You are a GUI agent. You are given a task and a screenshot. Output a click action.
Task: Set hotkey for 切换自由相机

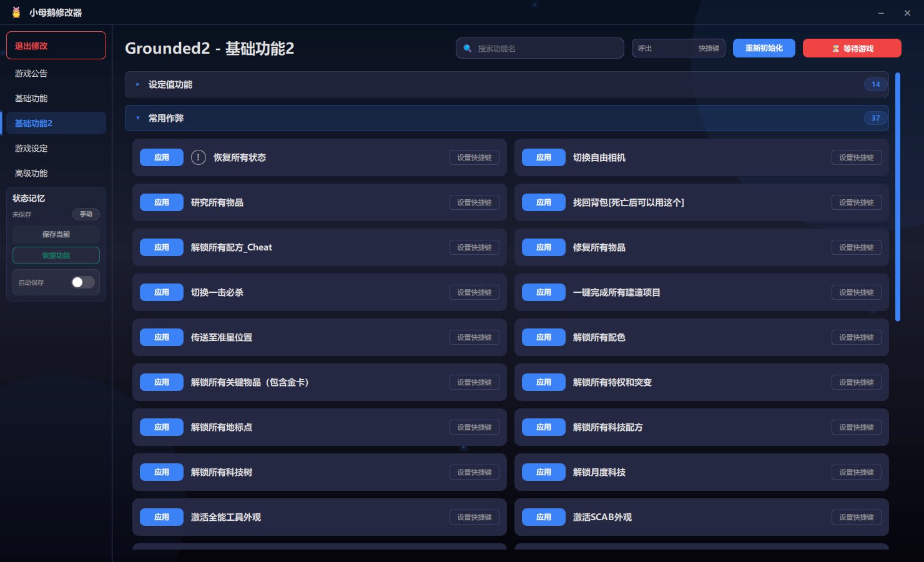[x=857, y=157]
